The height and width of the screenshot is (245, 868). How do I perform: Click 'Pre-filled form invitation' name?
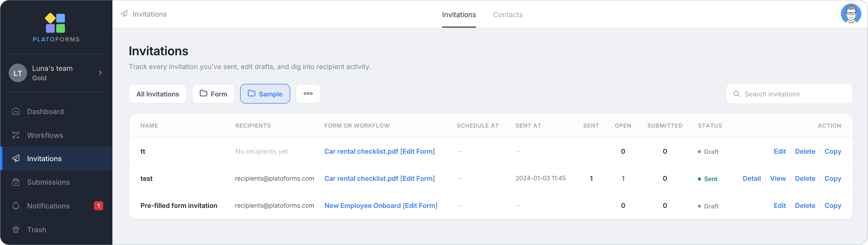(x=179, y=206)
